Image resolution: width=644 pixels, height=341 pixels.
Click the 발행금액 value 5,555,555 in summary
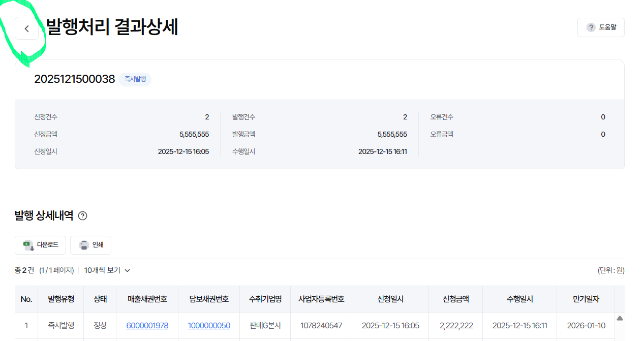392,134
